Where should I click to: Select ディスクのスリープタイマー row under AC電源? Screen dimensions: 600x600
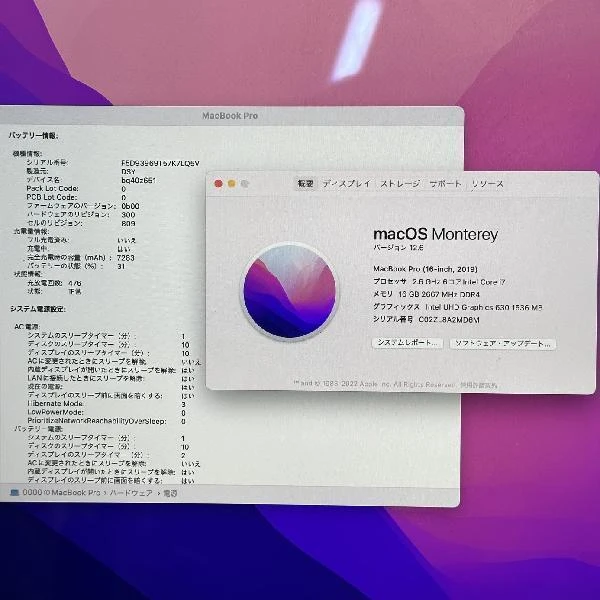click(x=108, y=344)
